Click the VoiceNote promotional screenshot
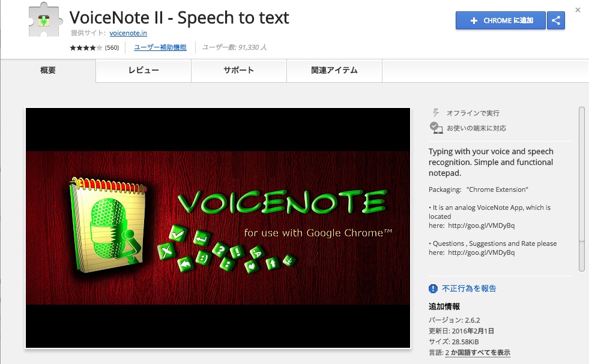Viewport: 589px width, 364px height. pos(218,228)
